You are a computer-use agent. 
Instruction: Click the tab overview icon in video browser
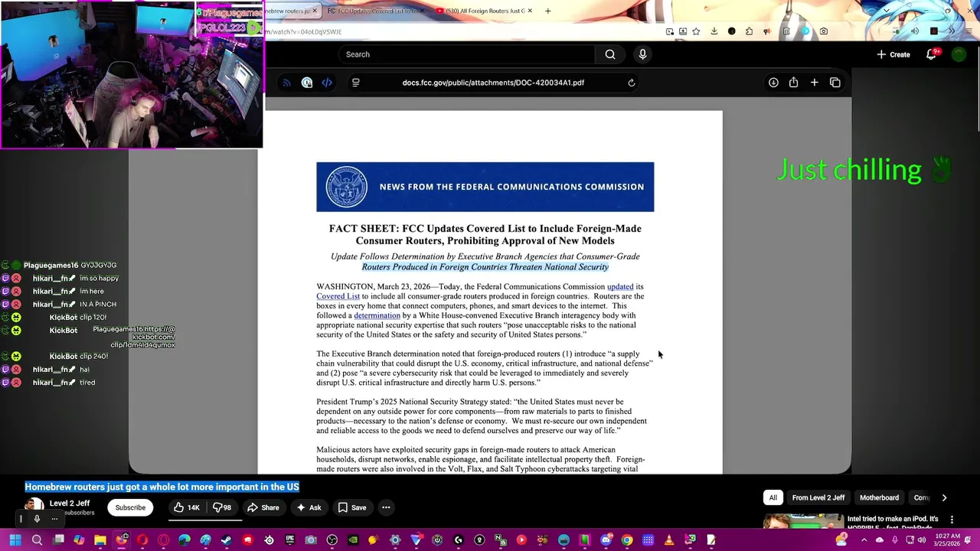pyautogui.click(x=835, y=83)
